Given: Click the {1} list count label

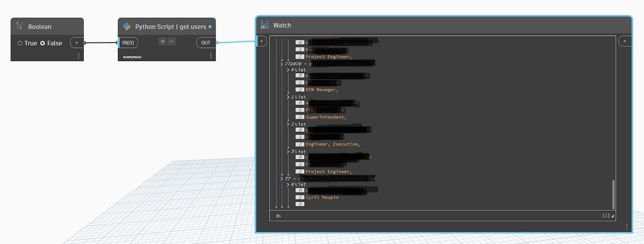Looking at the screenshot, I should pos(606,216).
